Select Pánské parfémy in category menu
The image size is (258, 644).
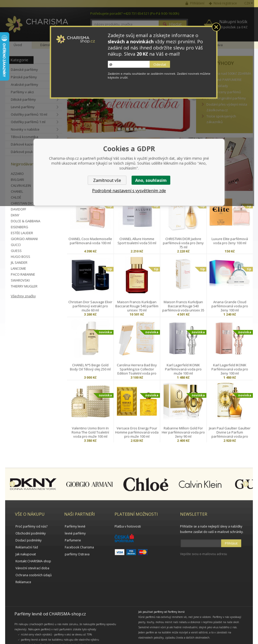pos(24,77)
